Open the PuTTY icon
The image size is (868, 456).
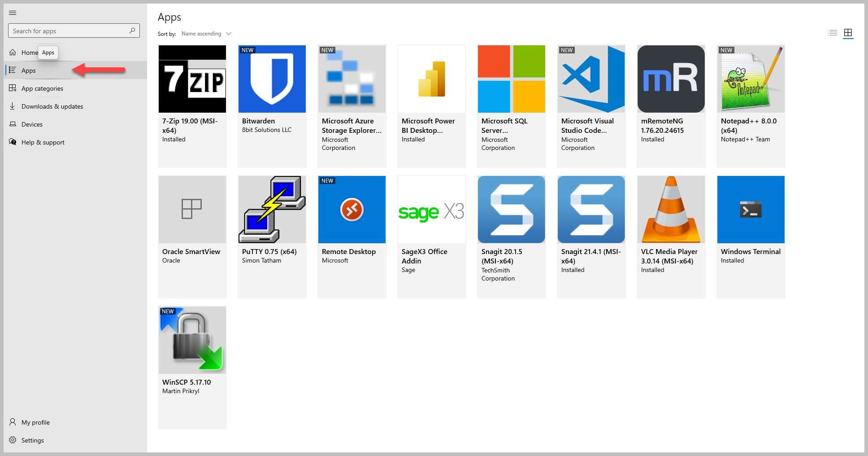click(272, 210)
